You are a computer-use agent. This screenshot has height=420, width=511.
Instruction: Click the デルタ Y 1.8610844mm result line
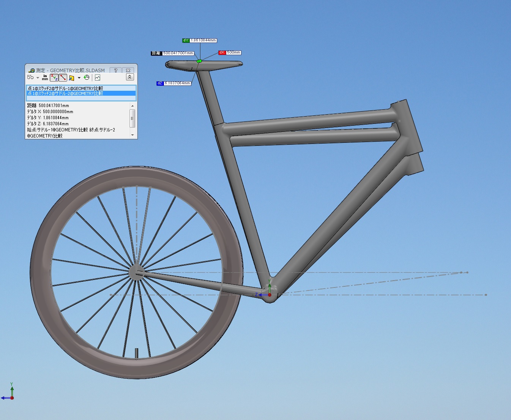pyautogui.click(x=48, y=118)
